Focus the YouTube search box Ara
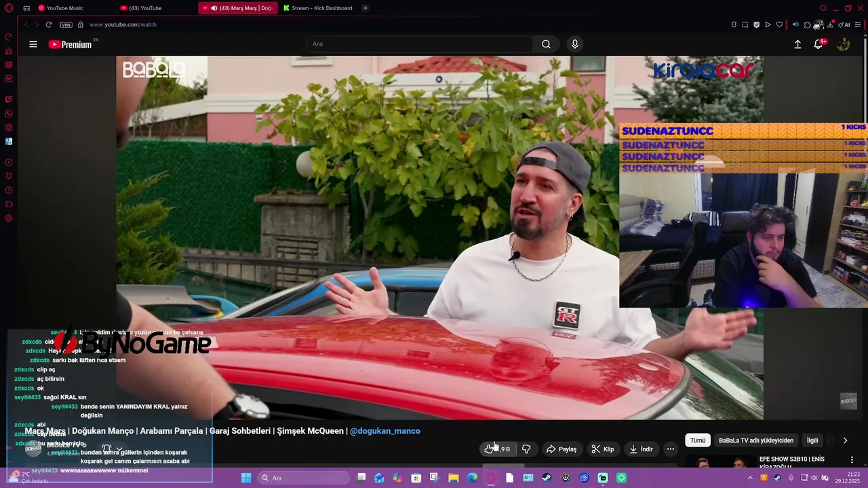 (x=419, y=44)
